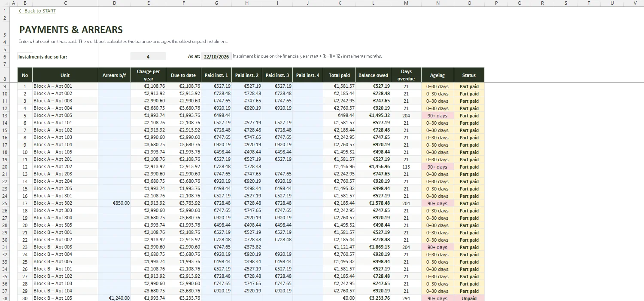
Task: Click the 'Ageing' table header
Action: (x=437, y=75)
